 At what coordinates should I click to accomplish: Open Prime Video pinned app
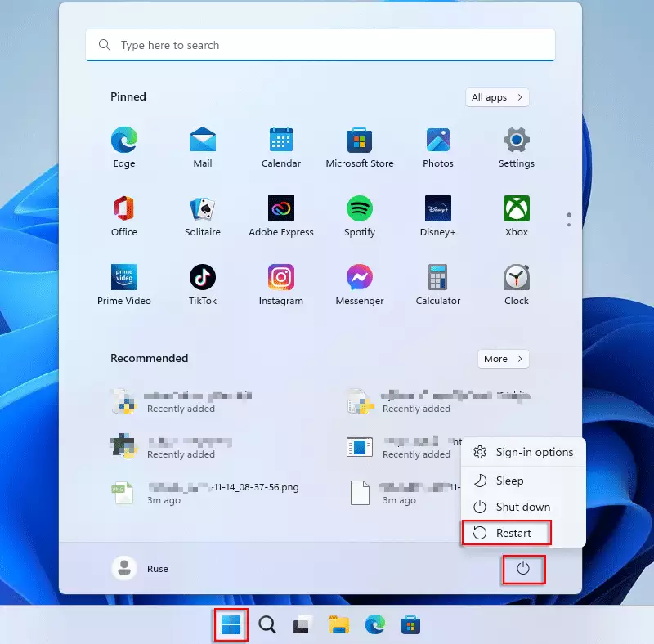click(x=124, y=278)
